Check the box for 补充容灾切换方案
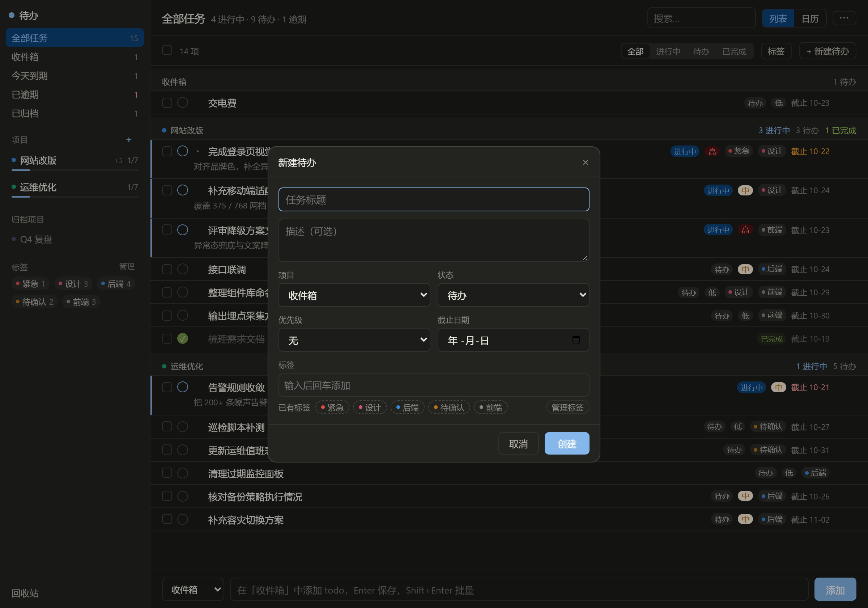868x608 pixels. coord(167,519)
